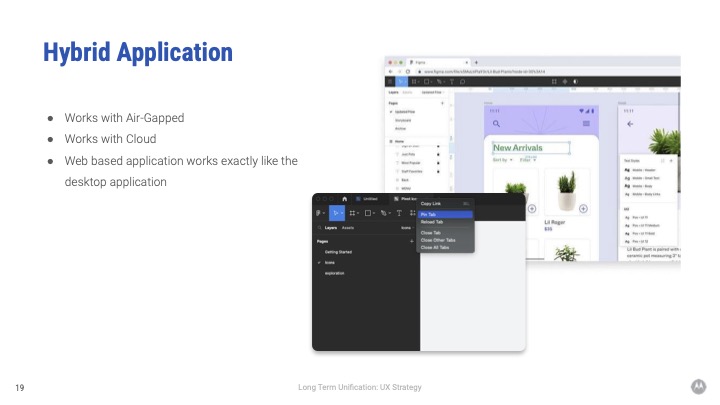Select the Storyboard page in web Figma
The width and height of the screenshot is (720, 405).
403,120
